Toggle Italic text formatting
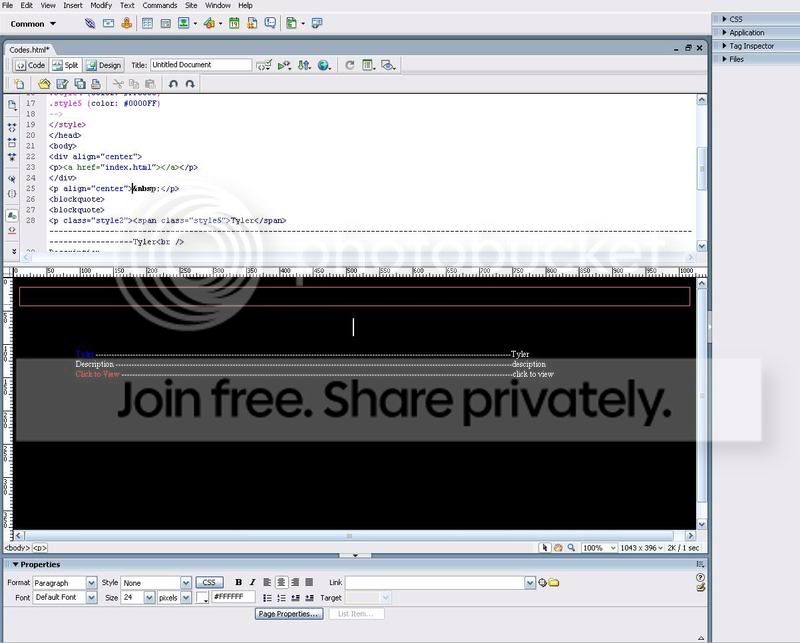Screen dimensions: 800x643 [252, 582]
